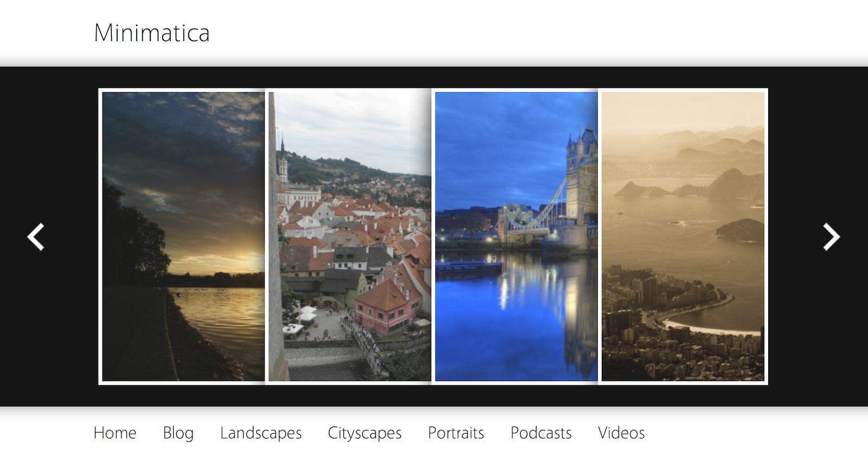Click the second image in the slider

pyautogui.click(x=350, y=236)
